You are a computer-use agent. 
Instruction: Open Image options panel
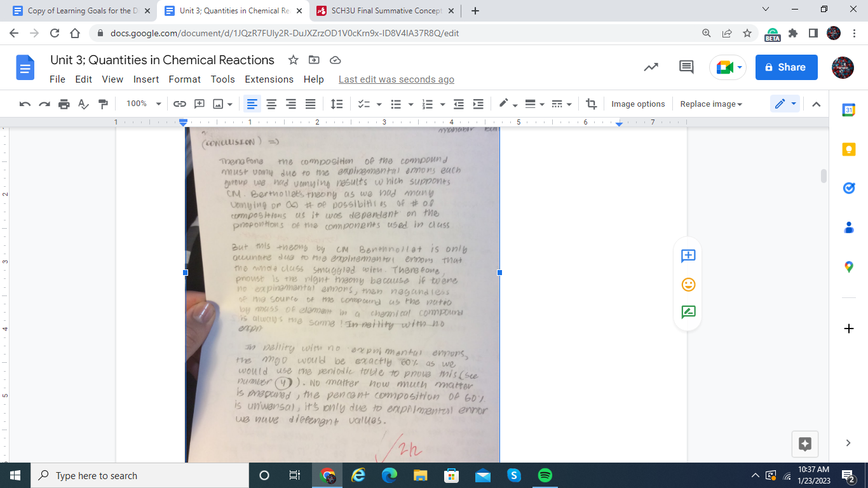(638, 104)
